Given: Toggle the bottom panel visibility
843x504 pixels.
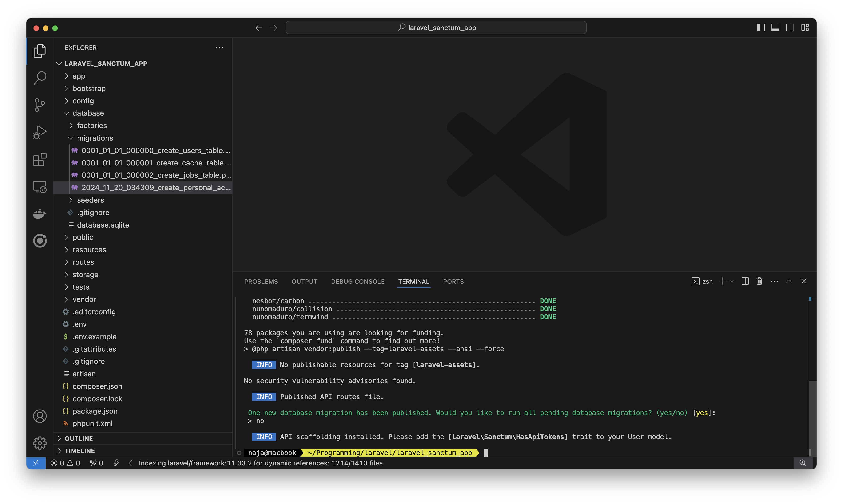Looking at the screenshot, I should [x=775, y=28].
